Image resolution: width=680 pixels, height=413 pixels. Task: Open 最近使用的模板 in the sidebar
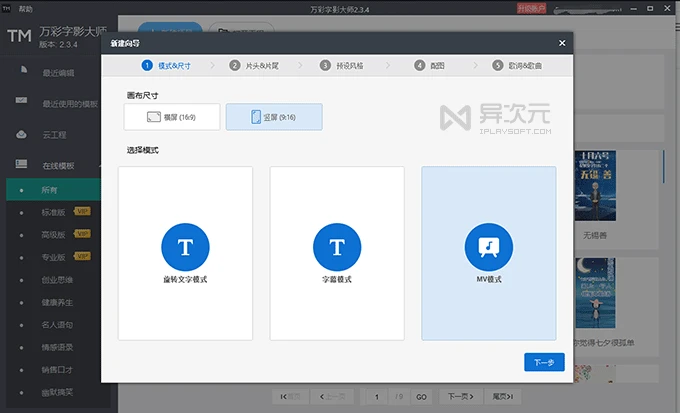click(x=70, y=104)
